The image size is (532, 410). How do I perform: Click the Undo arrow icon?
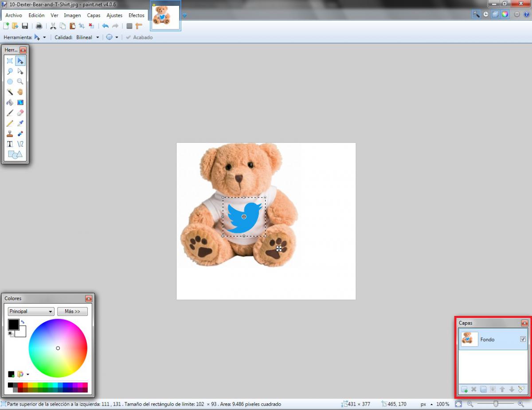coord(106,26)
